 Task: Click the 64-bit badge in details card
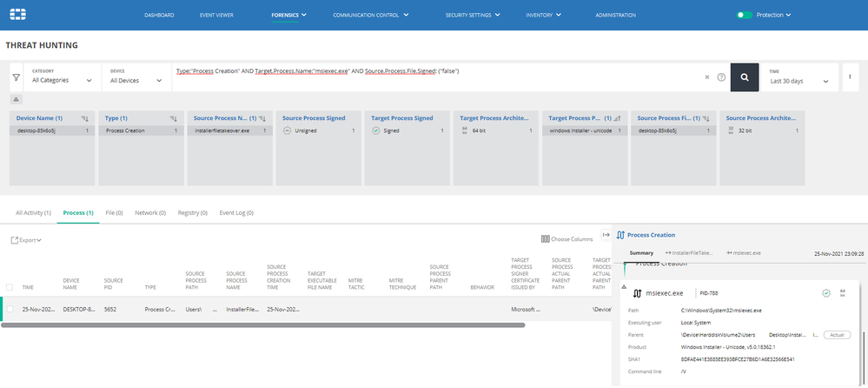coord(843,292)
